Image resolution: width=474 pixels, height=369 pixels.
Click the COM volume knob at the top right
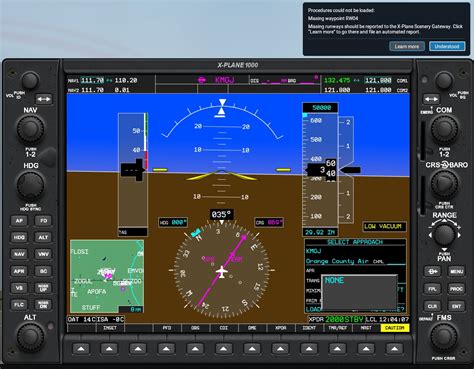click(444, 80)
